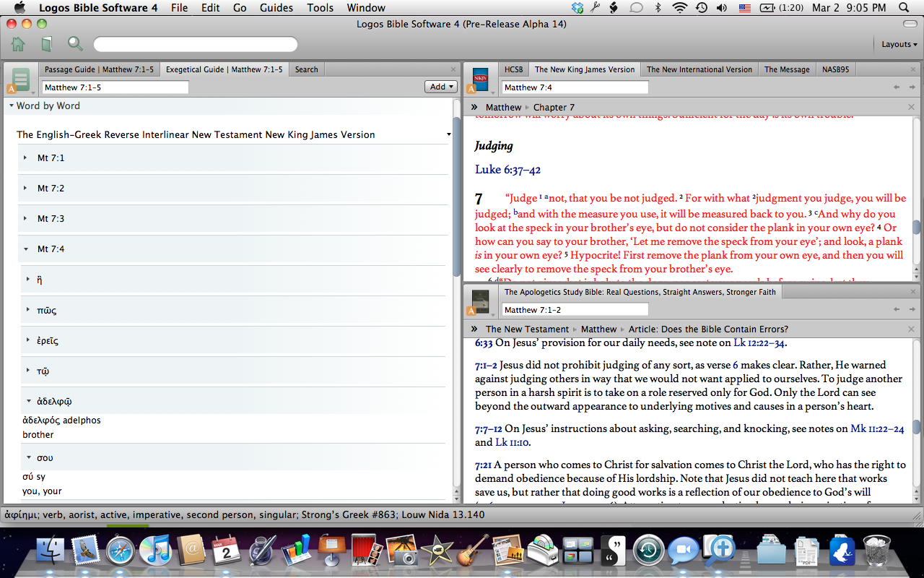Expand the Mt 7:2 row
Screen dimensions: 924x578
coord(25,188)
